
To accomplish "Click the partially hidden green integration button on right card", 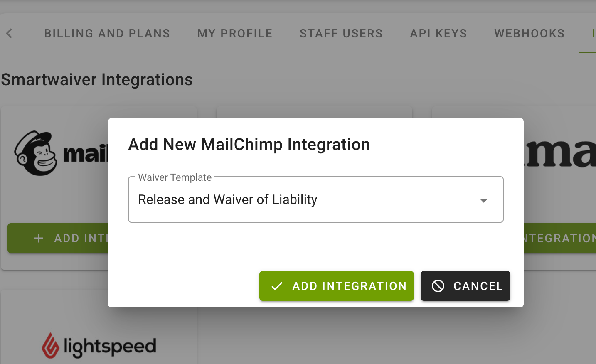I will tap(560, 238).
